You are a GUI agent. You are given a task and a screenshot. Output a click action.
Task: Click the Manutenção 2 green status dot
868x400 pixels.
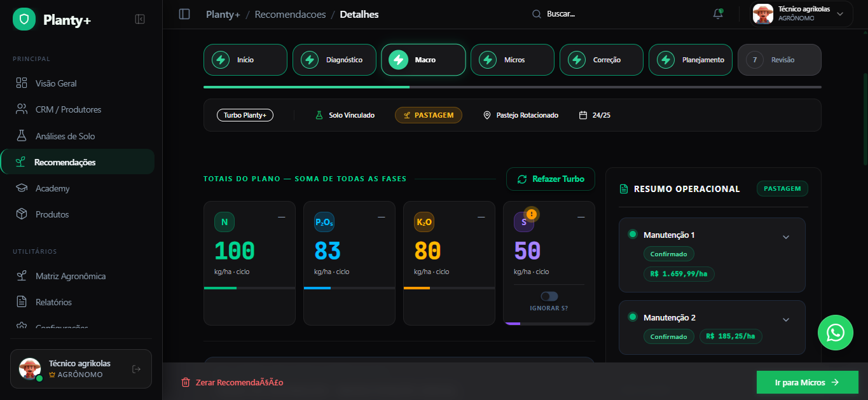(632, 317)
